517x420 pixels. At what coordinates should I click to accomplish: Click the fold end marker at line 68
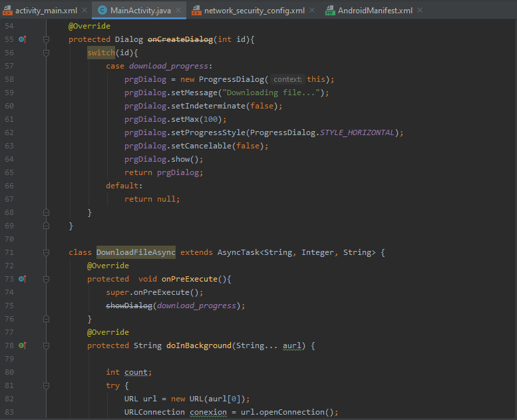coord(46,212)
